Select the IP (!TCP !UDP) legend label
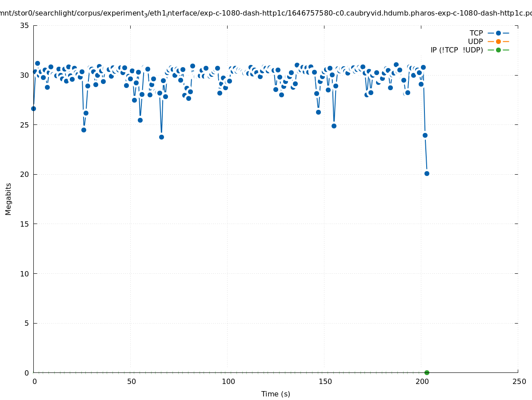Viewport: 532px width, 400px height. click(456, 50)
